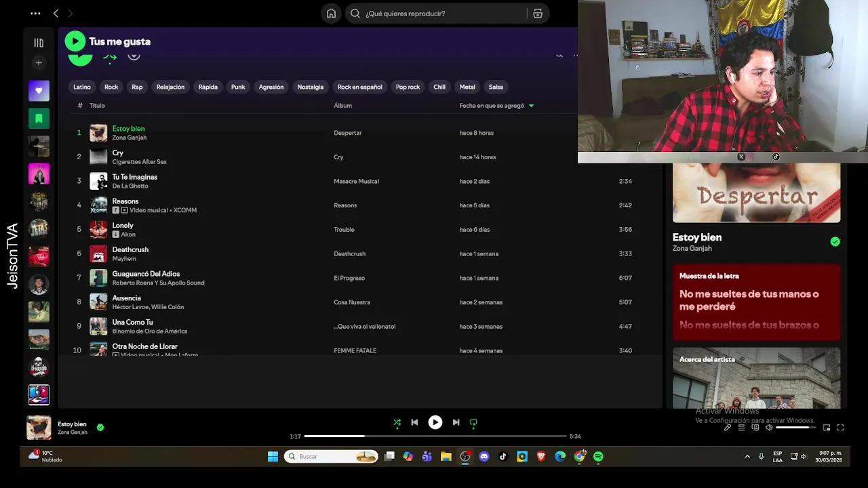Click the song progress bar
The width and height of the screenshot is (868, 488).
[x=435, y=436]
